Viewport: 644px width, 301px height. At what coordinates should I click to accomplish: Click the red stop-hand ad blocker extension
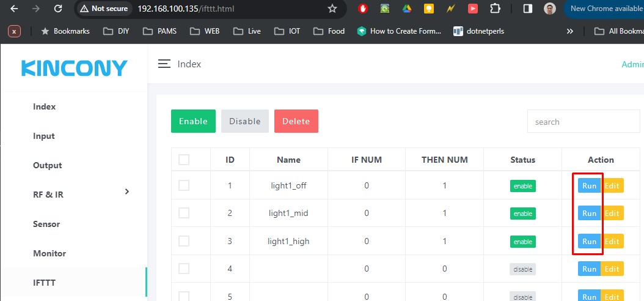click(x=363, y=9)
